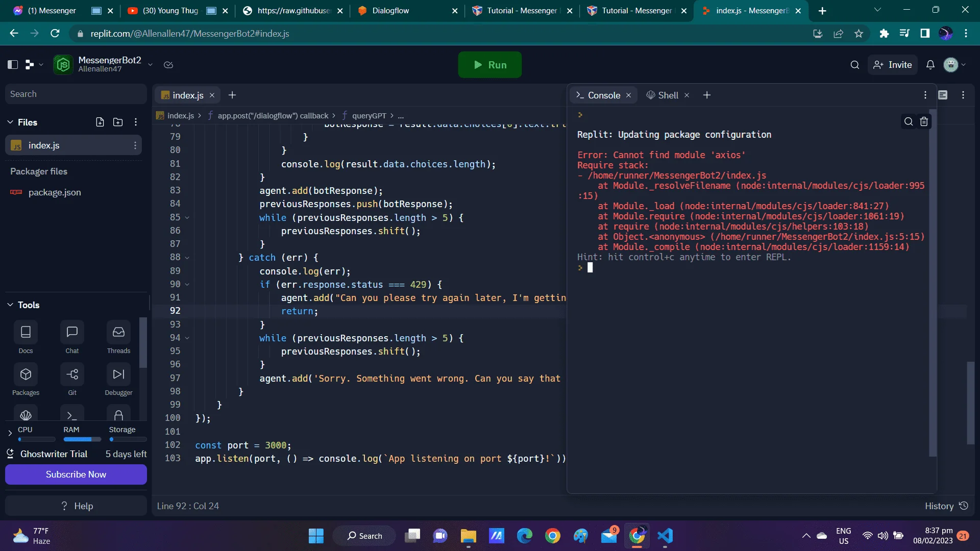Open the Debugger tool
The image size is (980, 551).
118,379
